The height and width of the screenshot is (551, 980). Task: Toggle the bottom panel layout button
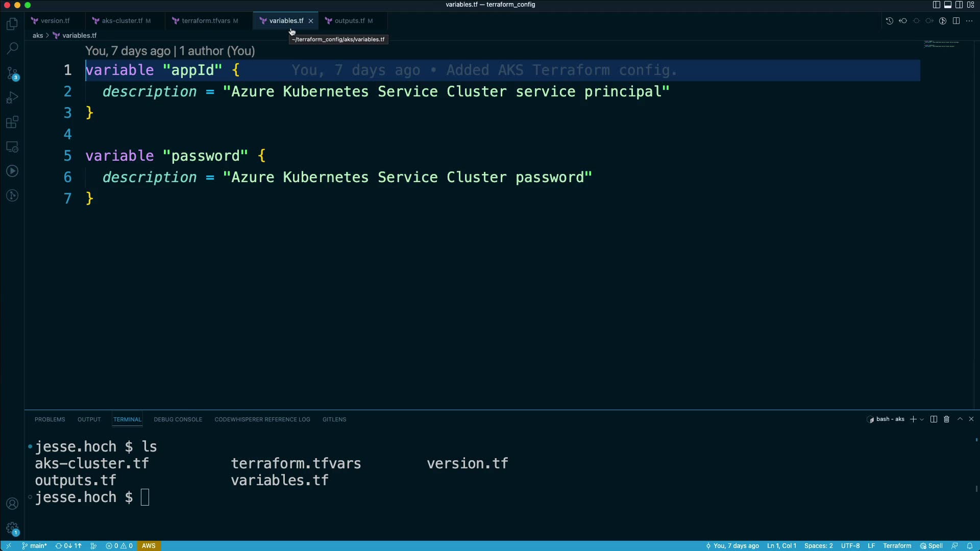coord(947,5)
